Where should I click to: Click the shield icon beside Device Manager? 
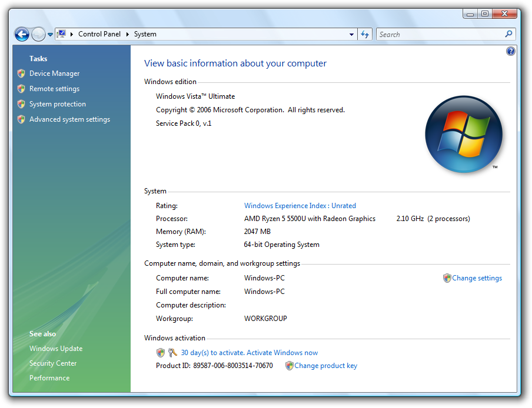click(21, 73)
